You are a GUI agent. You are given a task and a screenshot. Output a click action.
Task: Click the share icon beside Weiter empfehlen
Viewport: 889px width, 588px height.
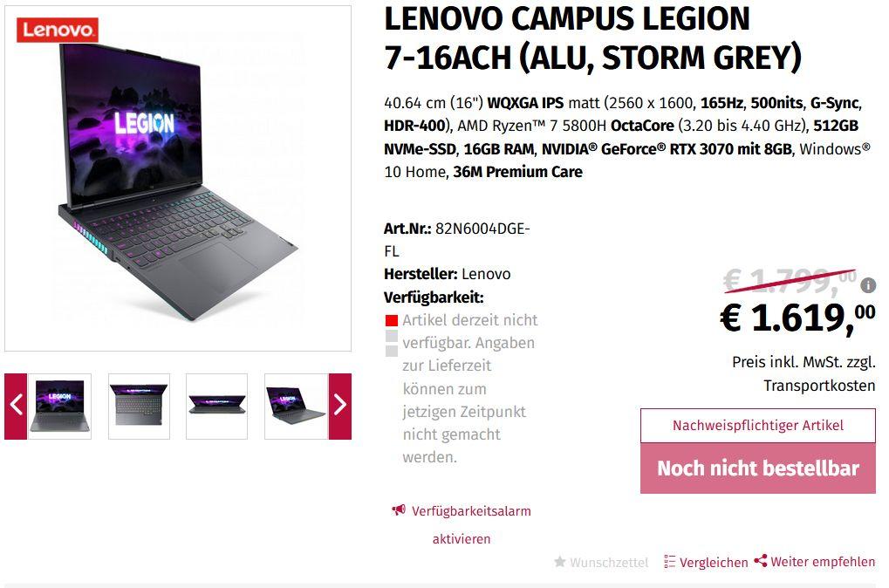[x=760, y=561]
